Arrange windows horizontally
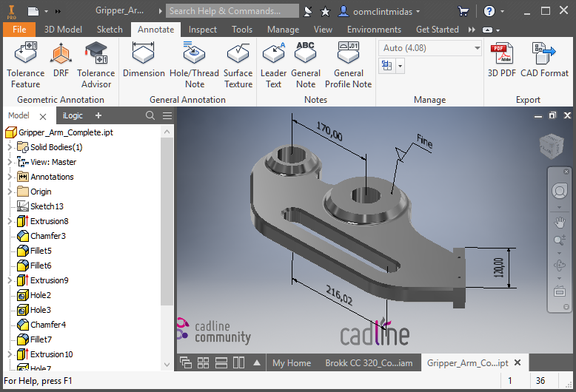The width and height of the screenshot is (576, 392). 221,363
